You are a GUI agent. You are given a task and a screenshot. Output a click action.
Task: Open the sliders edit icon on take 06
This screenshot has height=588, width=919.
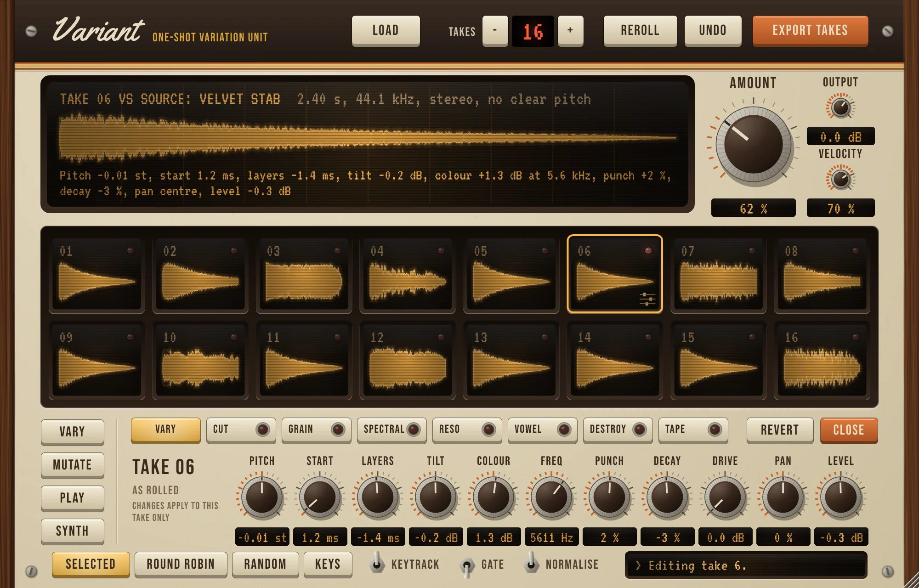[647, 299]
